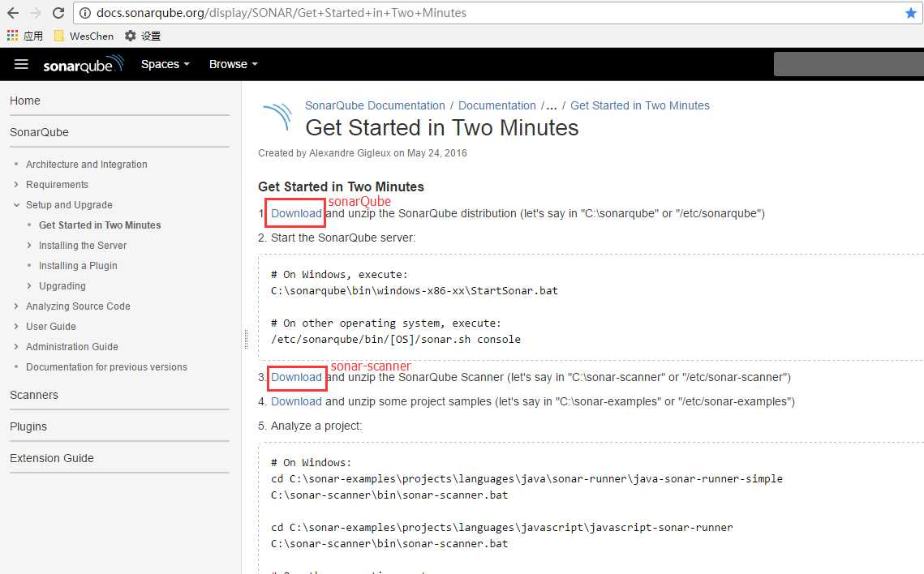Open the SonarQube sidebar section
Screen dimensions: 924x574
[39, 132]
